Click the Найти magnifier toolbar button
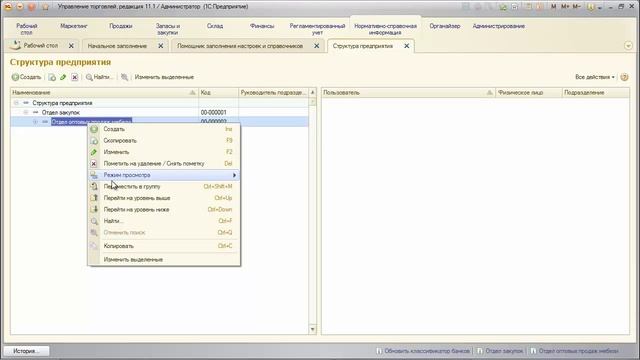 [x=98, y=77]
